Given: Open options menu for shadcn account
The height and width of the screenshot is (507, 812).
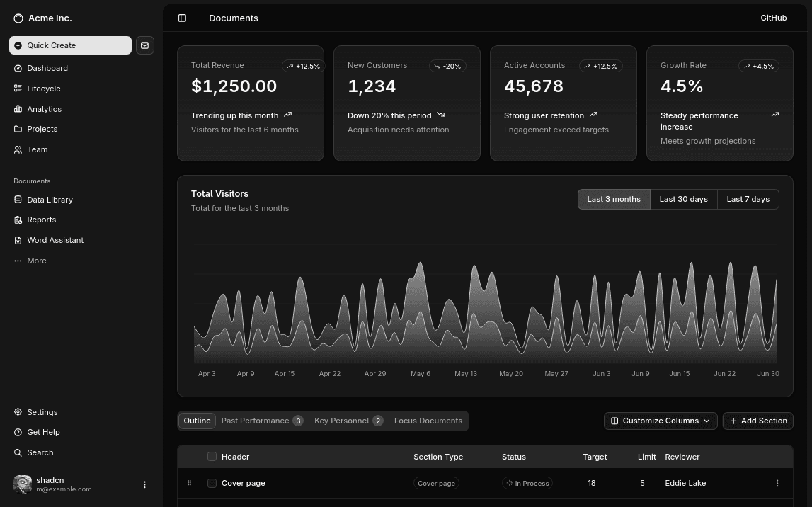Looking at the screenshot, I should click(x=144, y=484).
